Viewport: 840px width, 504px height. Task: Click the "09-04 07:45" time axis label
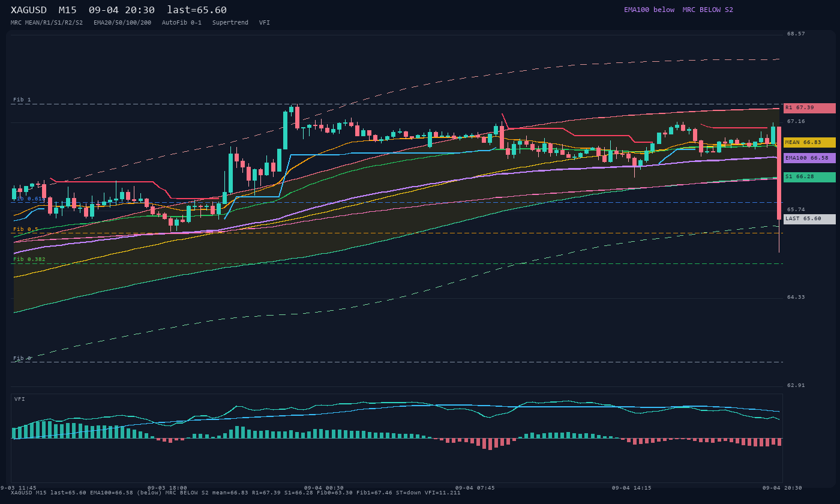point(475,488)
